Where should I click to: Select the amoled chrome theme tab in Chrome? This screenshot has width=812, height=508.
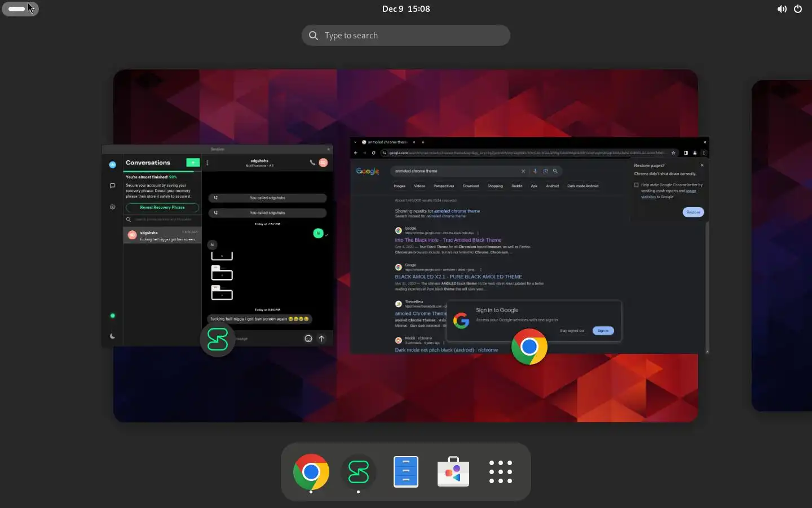tap(388, 142)
